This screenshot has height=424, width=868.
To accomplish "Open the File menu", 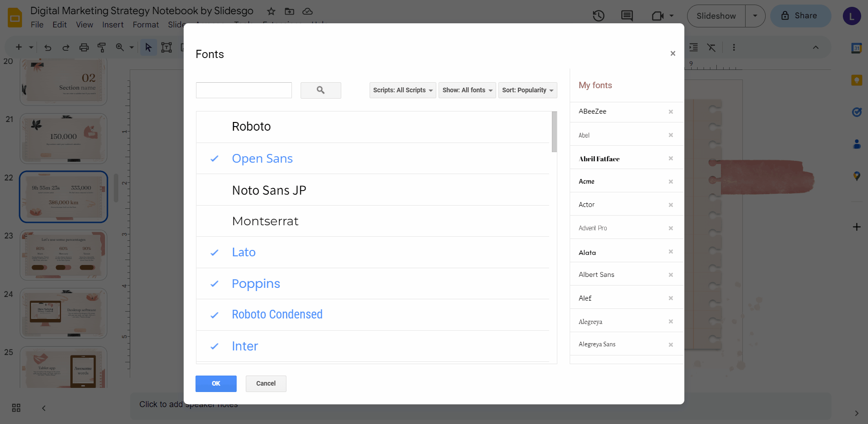I will [37, 25].
